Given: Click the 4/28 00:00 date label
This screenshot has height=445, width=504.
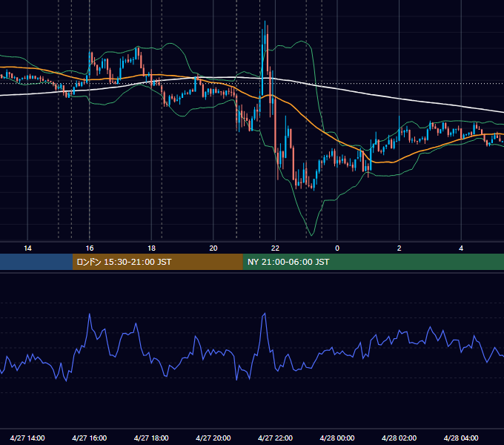Looking at the screenshot, I should pyautogui.click(x=337, y=438).
